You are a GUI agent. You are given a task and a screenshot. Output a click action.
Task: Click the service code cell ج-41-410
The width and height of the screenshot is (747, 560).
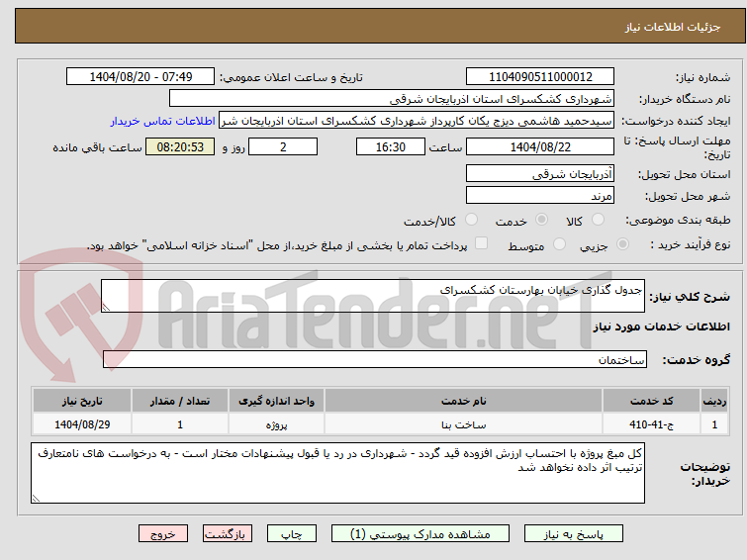(x=652, y=424)
